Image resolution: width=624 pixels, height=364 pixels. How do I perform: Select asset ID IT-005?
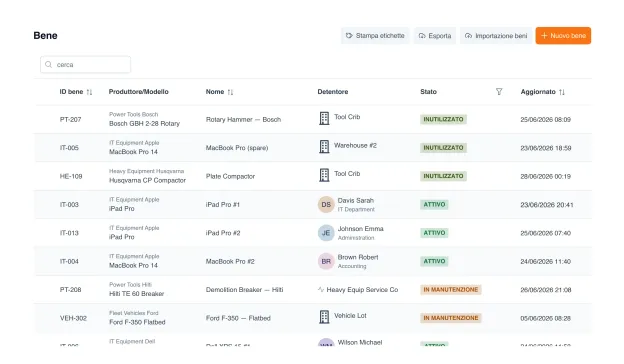[69, 148]
